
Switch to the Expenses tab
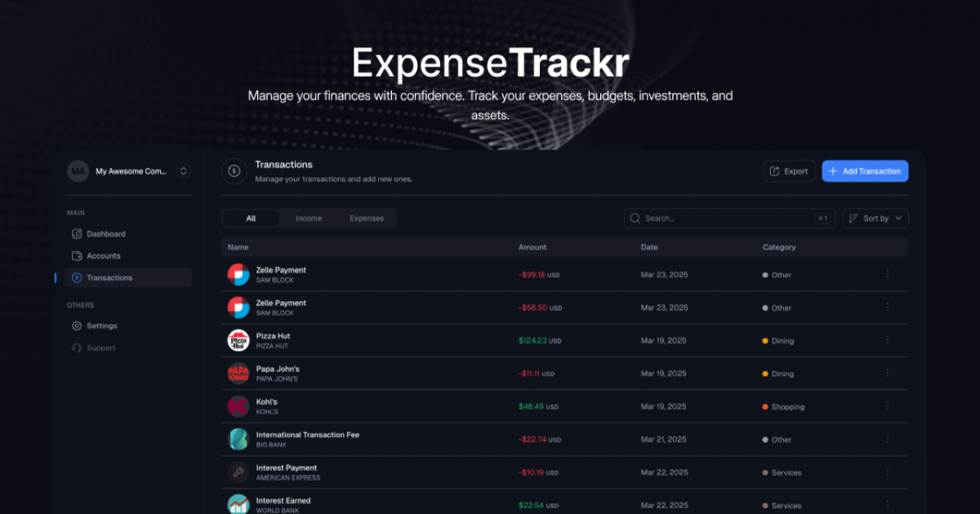click(x=366, y=218)
